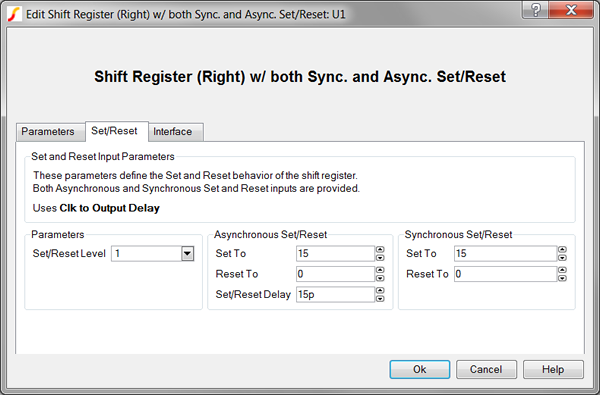The image size is (600, 395).
Task: Confirm changes with the Ok button
Action: click(x=420, y=369)
